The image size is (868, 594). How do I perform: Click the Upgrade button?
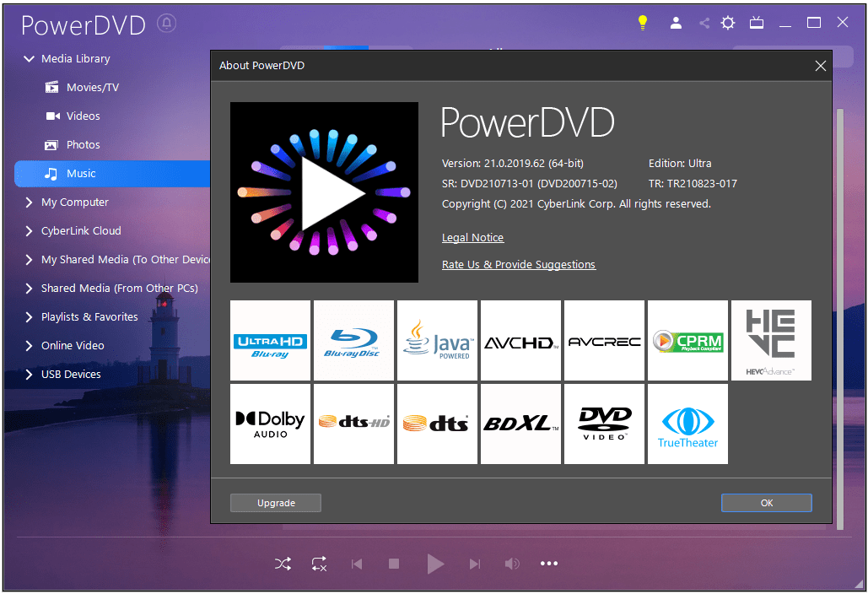point(276,503)
